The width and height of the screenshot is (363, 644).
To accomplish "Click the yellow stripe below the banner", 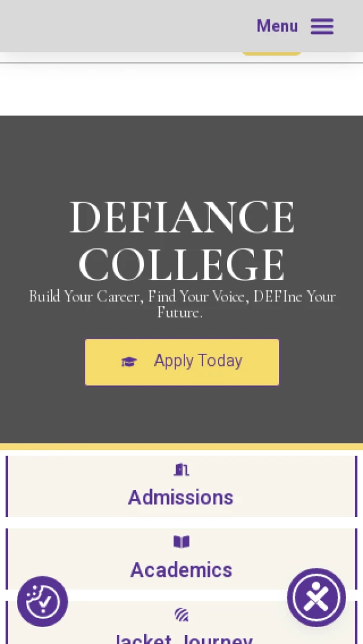I will (x=181, y=447).
